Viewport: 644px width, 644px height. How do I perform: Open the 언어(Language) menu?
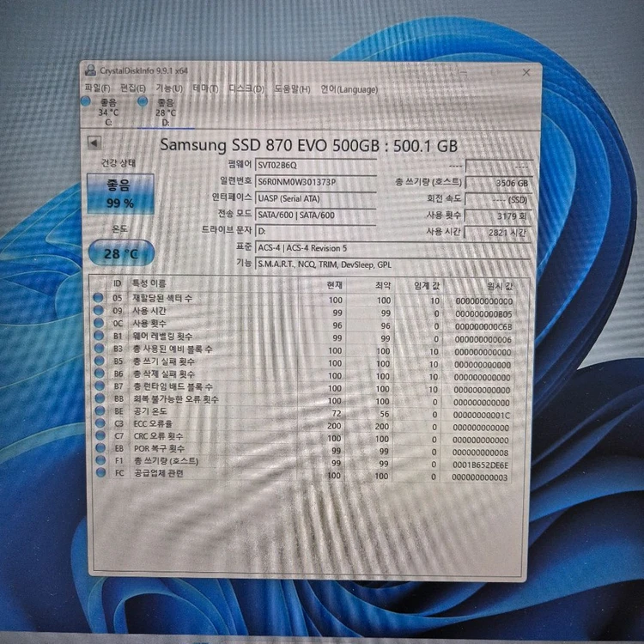point(349,89)
